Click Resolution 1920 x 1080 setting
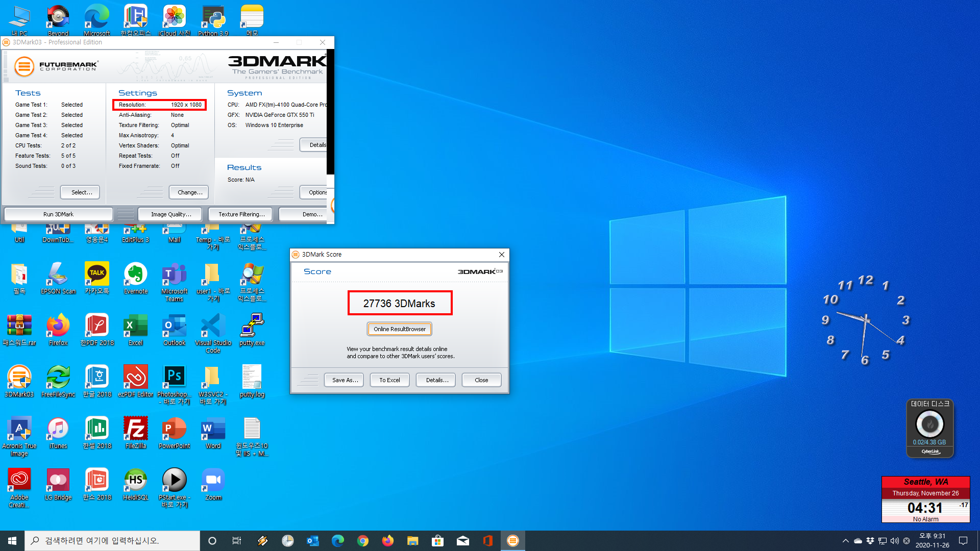The width and height of the screenshot is (980, 551). click(x=160, y=105)
